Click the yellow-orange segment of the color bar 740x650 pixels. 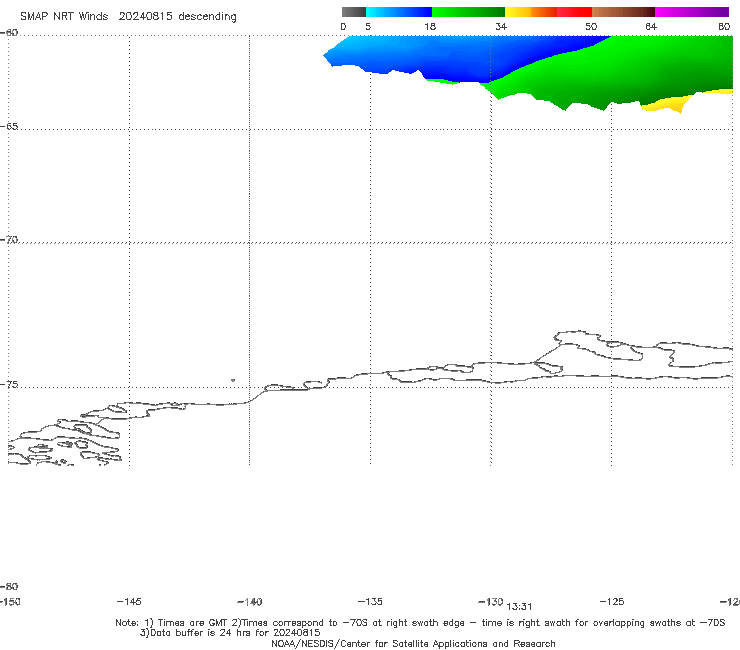[530, 12]
